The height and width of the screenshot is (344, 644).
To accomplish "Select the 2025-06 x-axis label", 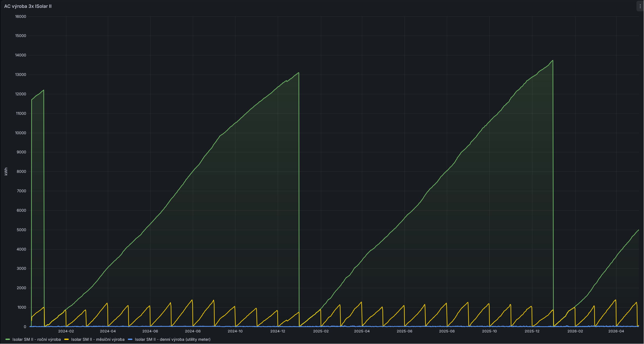I will click(404, 331).
